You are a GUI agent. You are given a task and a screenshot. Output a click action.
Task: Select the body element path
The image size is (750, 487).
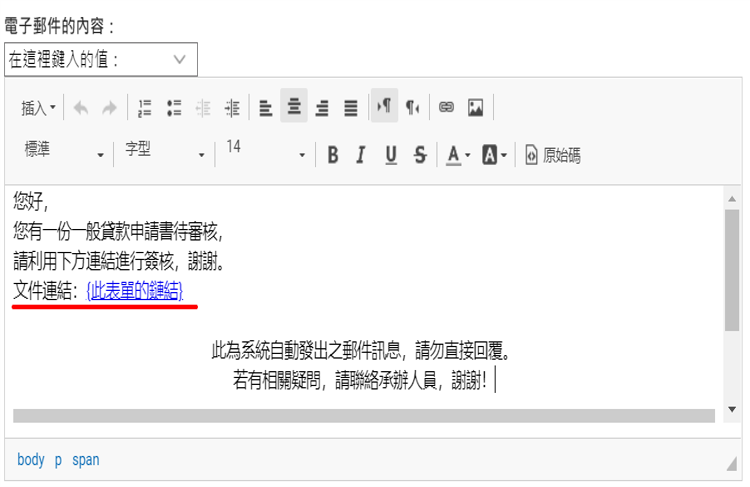(x=31, y=460)
